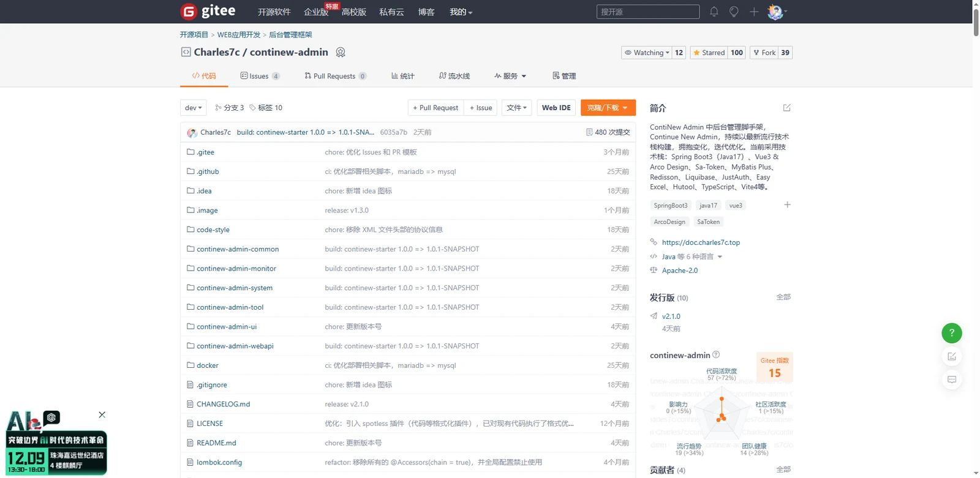Open the Watching dropdown
Screen dimensions: 980x478
[x=647, y=53]
